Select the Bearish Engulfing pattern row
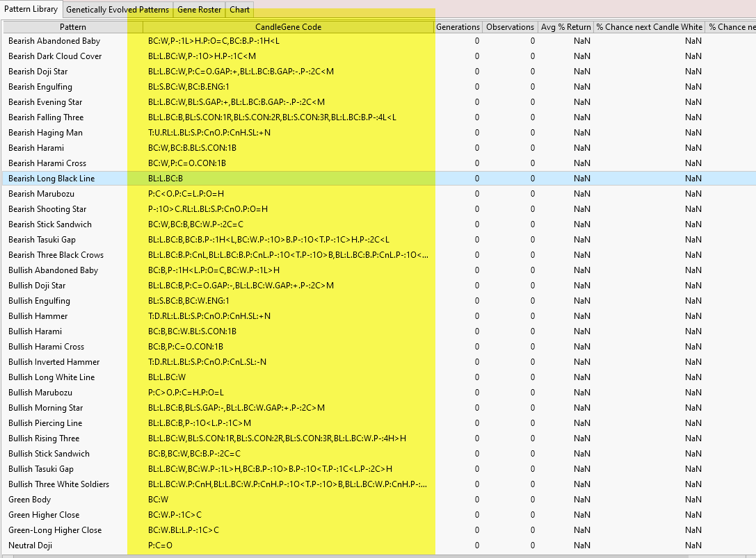 coord(40,87)
